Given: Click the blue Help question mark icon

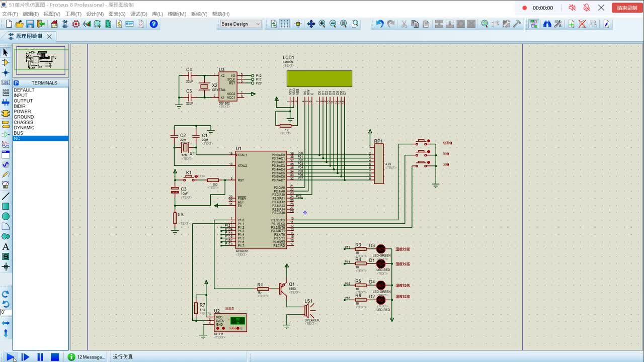Looking at the screenshot, I should [154, 24].
